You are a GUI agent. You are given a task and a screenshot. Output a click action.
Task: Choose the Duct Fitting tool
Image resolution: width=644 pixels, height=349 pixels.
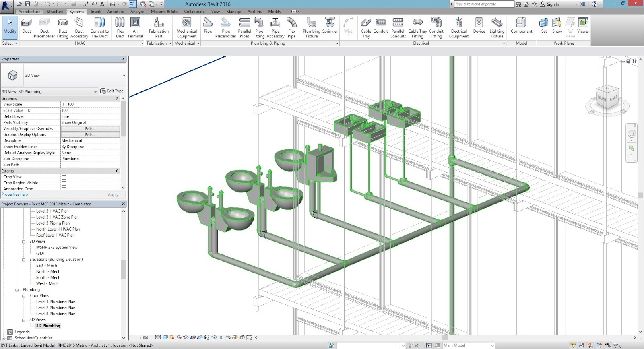pos(63,27)
